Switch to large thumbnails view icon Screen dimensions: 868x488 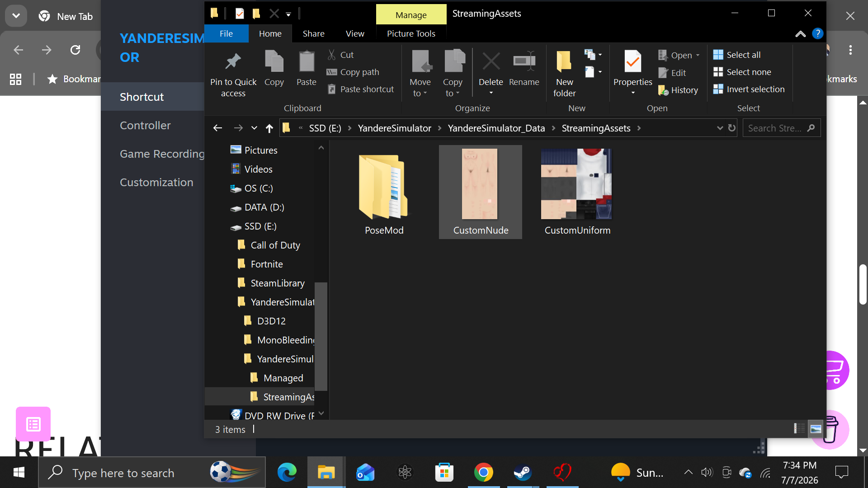coord(816,429)
